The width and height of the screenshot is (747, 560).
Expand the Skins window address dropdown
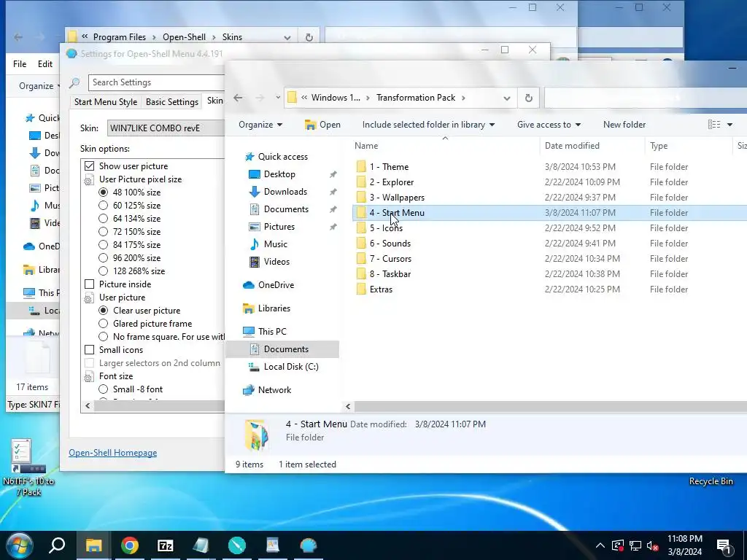click(287, 37)
